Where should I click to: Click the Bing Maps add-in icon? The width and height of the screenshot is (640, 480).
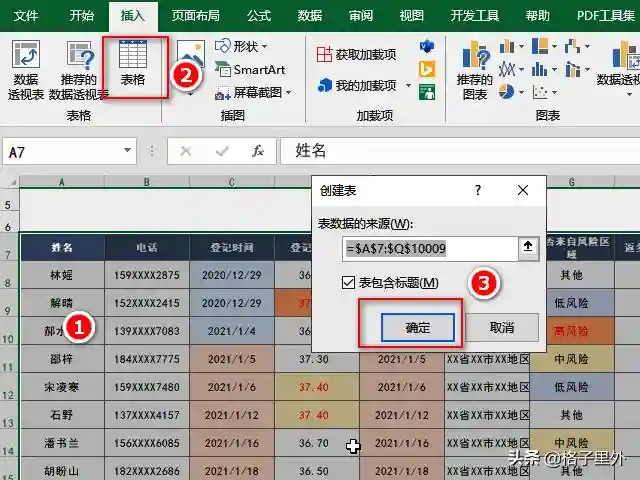[x=426, y=69]
